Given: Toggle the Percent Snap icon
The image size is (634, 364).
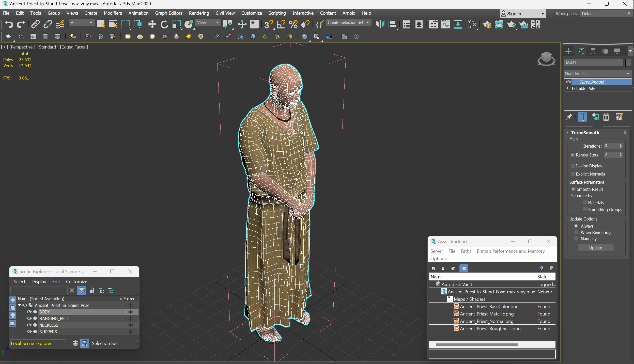Looking at the screenshot, I should [x=293, y=24].
